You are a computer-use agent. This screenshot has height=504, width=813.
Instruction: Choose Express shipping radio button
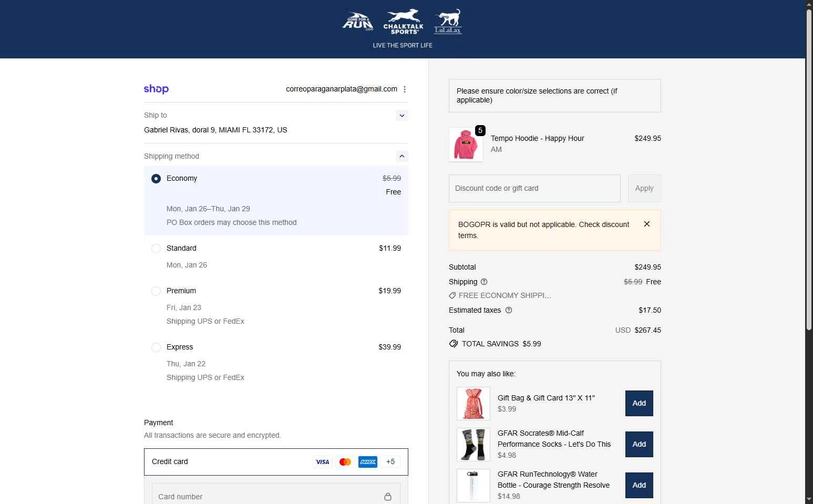(156, 347)
